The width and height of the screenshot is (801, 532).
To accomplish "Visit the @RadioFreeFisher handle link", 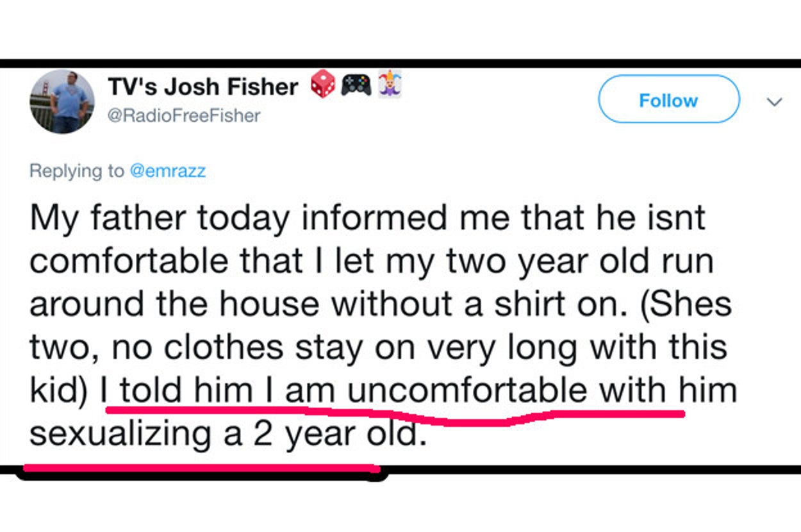I will pos(185,116).
